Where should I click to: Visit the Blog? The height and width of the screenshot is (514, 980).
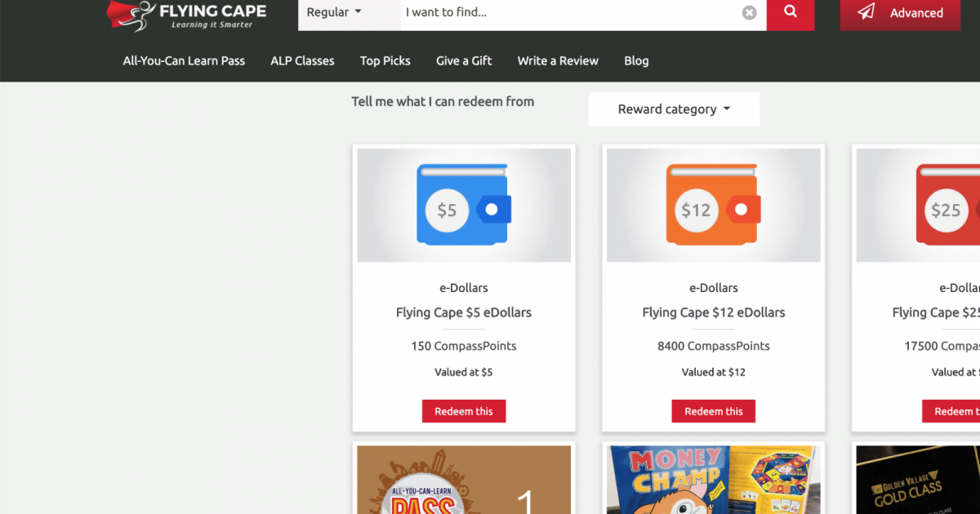click(x=636, y=60)
